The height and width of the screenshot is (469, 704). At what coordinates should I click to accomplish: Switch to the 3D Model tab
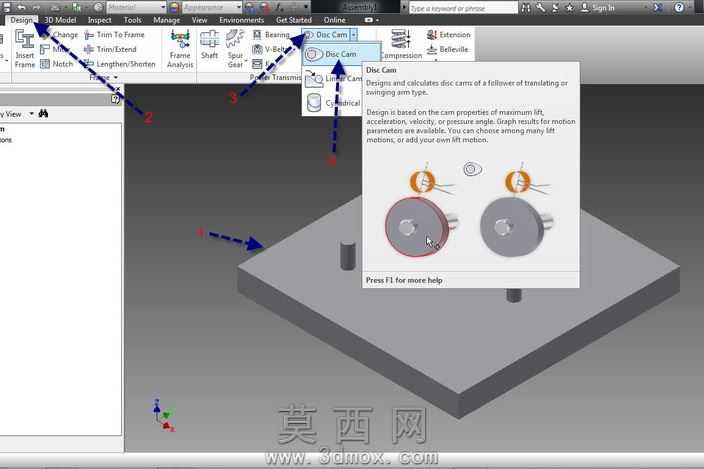click(x=60, y=20)
